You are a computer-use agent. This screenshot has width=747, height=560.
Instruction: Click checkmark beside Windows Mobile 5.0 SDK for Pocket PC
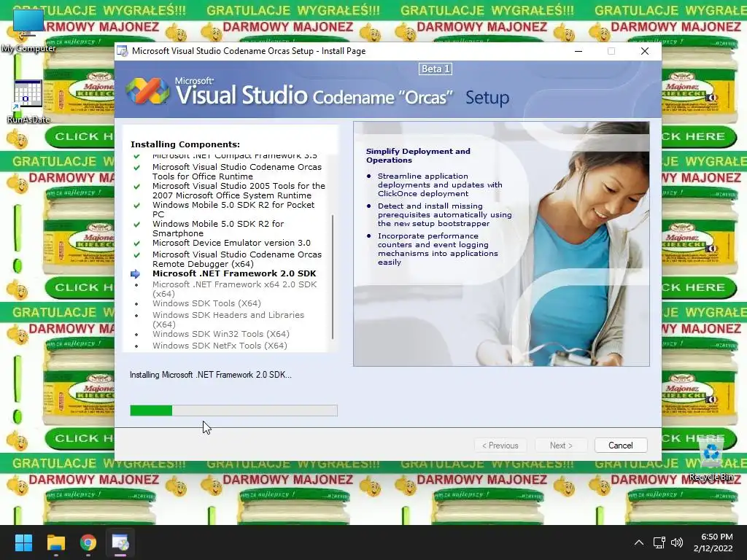click(136, 205)
